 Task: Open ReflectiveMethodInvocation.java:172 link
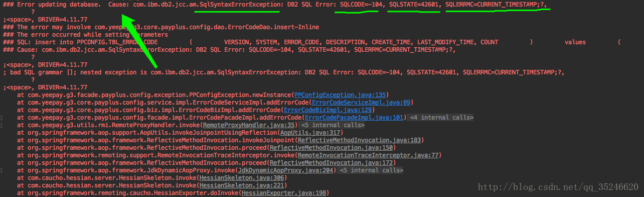point(331,163)
